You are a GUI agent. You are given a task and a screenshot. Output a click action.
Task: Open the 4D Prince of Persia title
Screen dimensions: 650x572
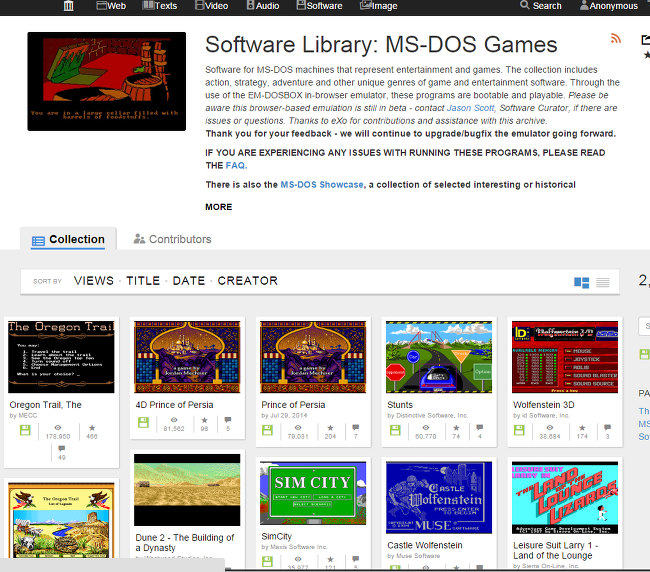click(175, 405)
